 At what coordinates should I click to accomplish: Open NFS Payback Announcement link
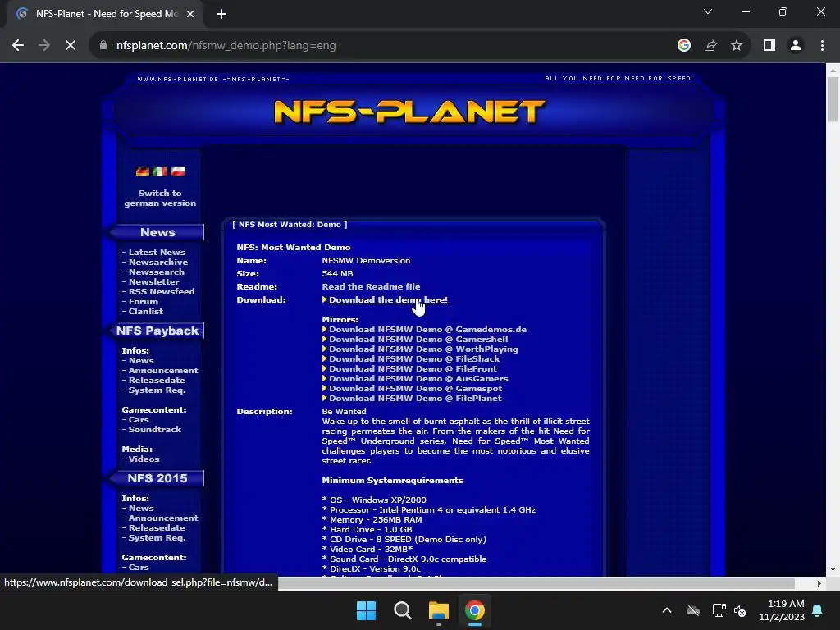coord(163,371)
